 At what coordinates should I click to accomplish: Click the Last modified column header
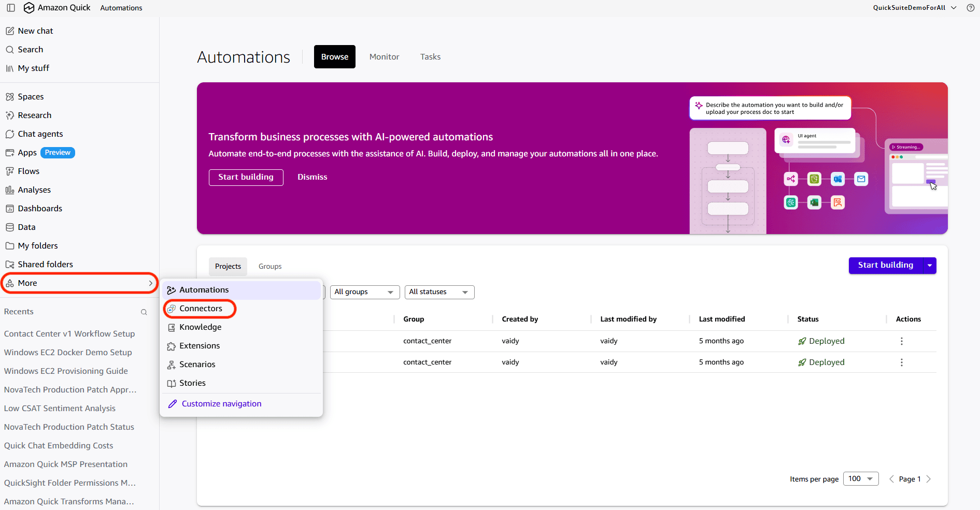(722, 319)
